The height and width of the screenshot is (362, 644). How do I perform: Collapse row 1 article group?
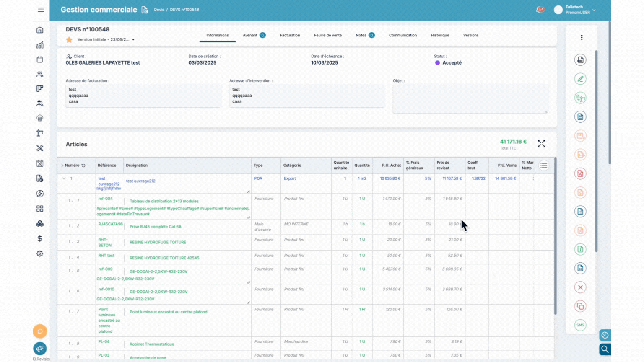point(64,178)
